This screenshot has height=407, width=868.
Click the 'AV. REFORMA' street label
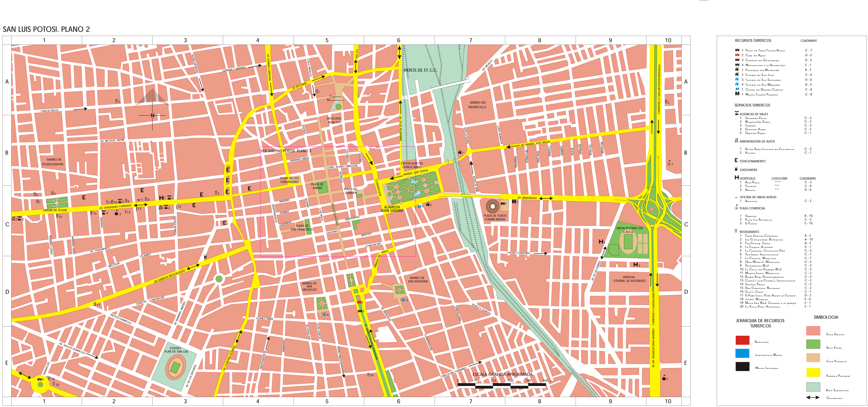(x=300, y=86)
